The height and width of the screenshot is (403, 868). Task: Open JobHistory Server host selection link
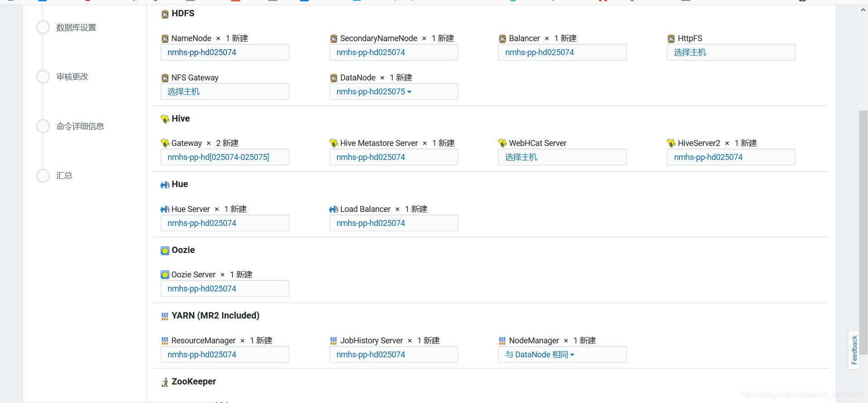pyautogui.click(x=370, y=355)
